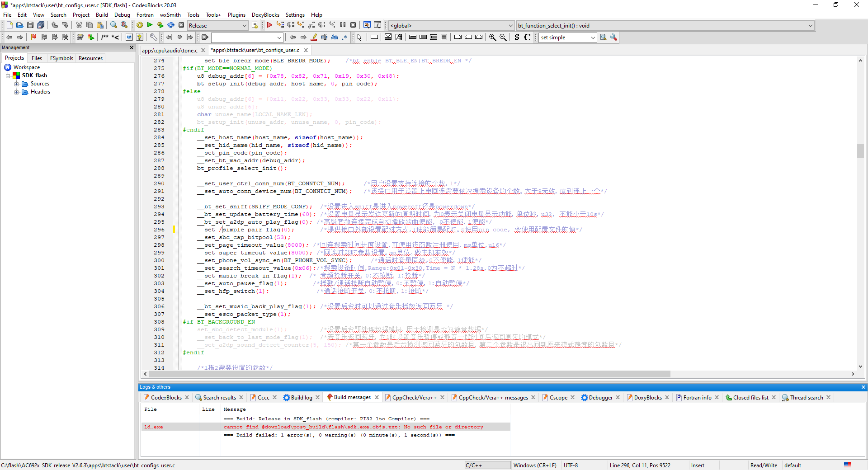Start debugging with red play icon
This screenshot has width=868, height=470.
coord(269,25)
